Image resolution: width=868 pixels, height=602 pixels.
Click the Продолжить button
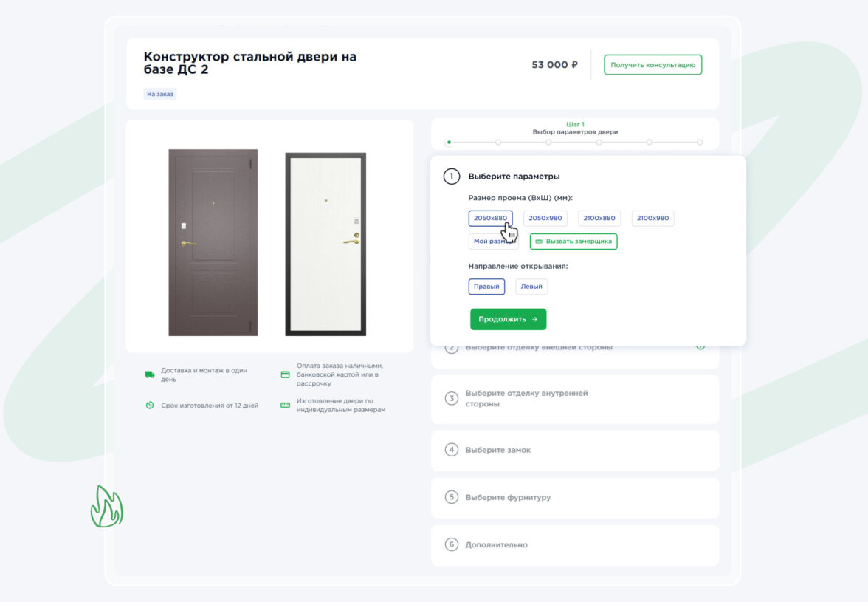point(508,319)
